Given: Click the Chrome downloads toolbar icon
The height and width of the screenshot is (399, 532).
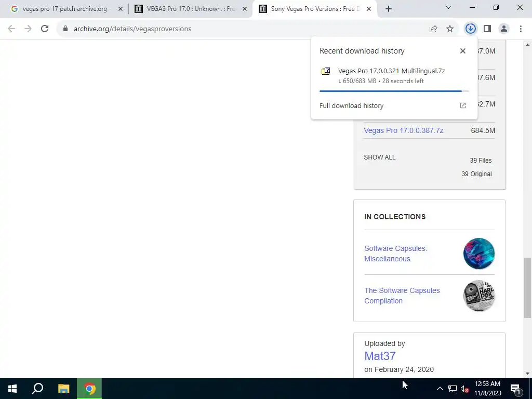Looking at the screenshot, I should pyautogui.click(x=470, y=29).
